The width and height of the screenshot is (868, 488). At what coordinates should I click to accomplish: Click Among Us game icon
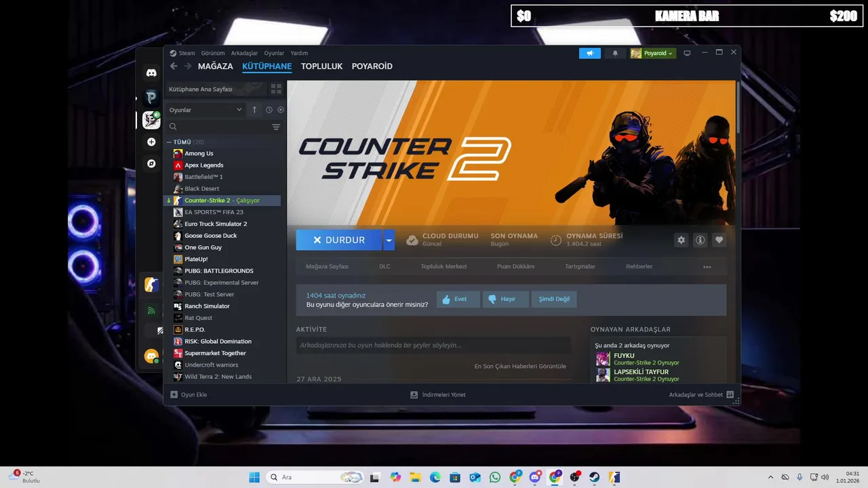(x=178, y=153)
